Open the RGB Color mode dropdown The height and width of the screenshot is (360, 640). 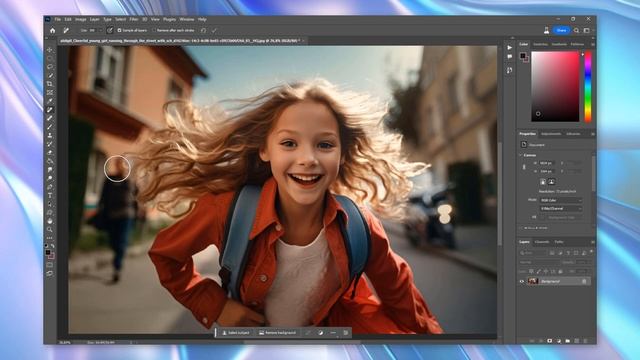(x=561, y=200)
